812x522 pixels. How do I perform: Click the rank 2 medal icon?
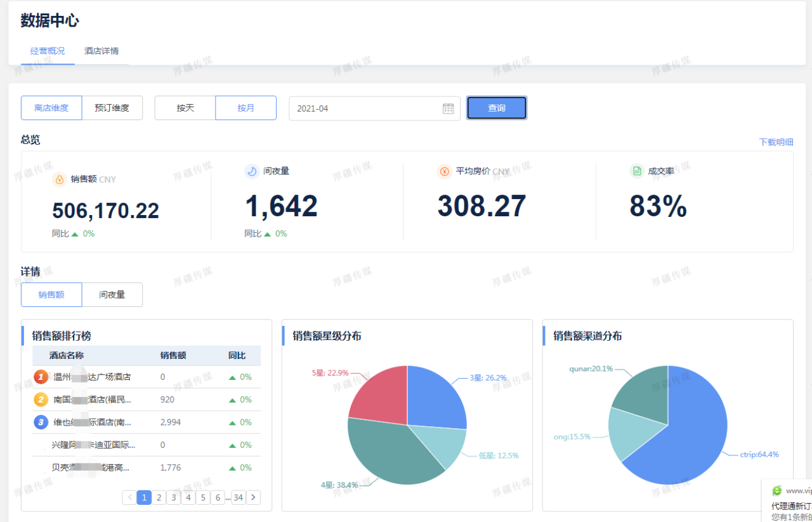coord(41,400)
